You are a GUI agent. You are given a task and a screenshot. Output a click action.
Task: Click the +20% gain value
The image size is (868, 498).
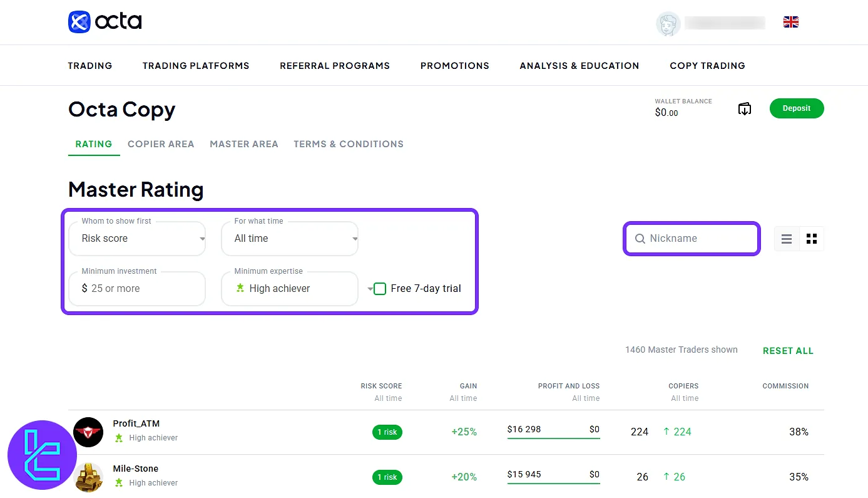coord(464,477)
